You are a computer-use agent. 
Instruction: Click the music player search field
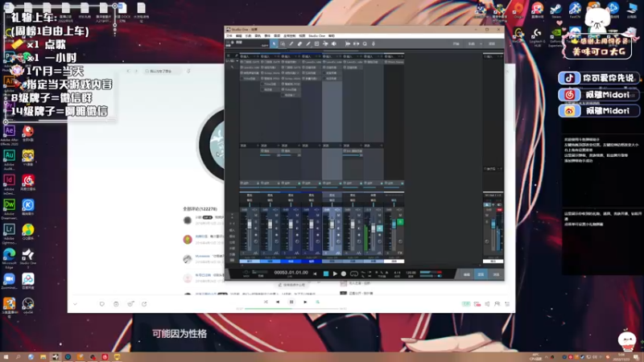tap(163, 71)
